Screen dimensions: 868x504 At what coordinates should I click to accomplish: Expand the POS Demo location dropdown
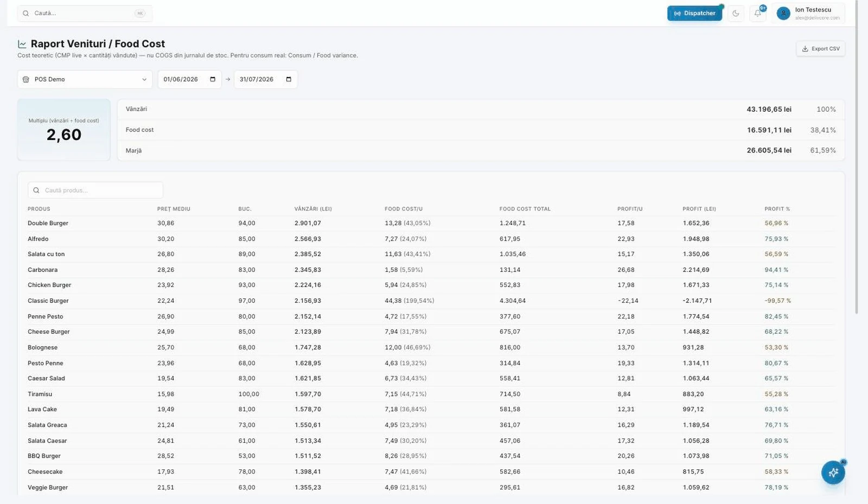click(x=85, y=79)
